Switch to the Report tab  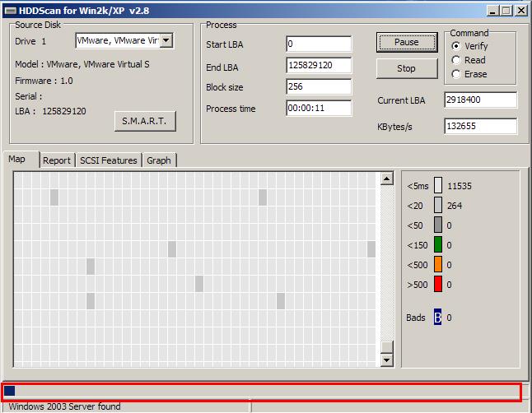(57, 160)
